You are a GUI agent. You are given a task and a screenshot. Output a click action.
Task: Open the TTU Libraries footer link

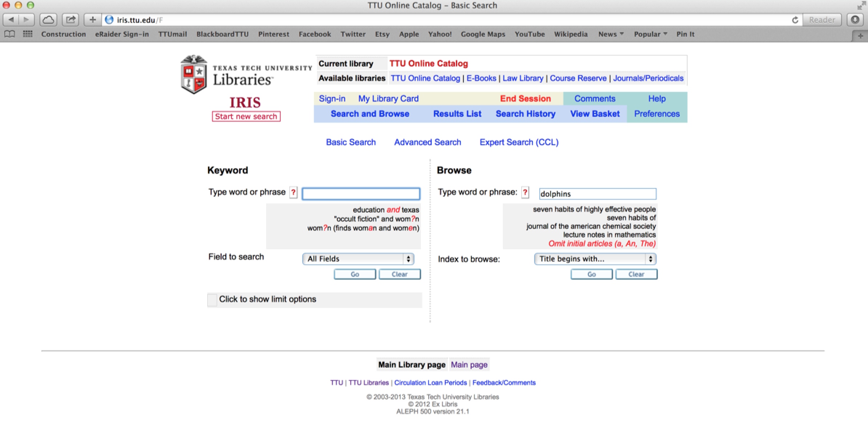[x=369, y=383]
